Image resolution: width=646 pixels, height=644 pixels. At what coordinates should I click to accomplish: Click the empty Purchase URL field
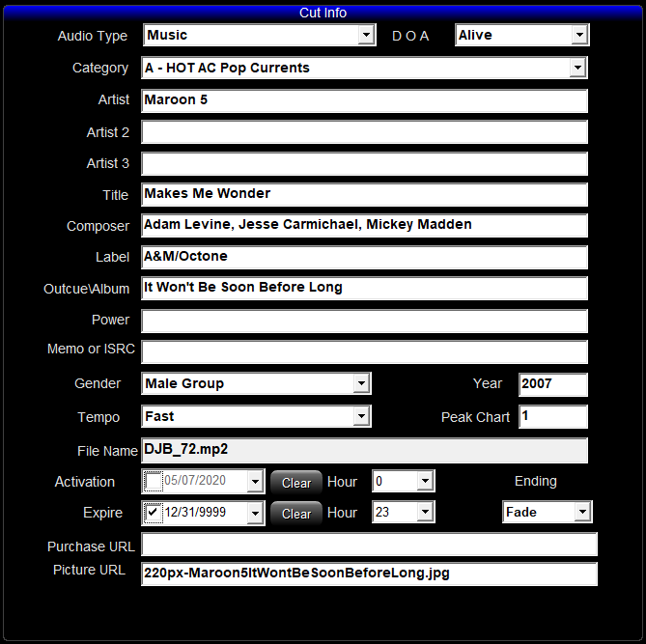[369, 545]
